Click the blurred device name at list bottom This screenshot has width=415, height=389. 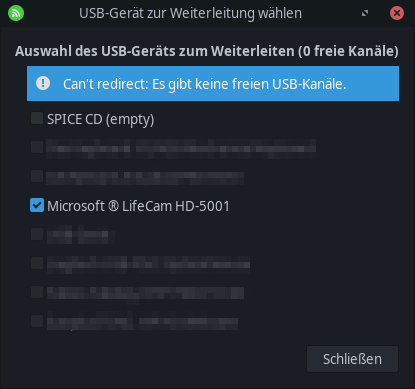142,321
